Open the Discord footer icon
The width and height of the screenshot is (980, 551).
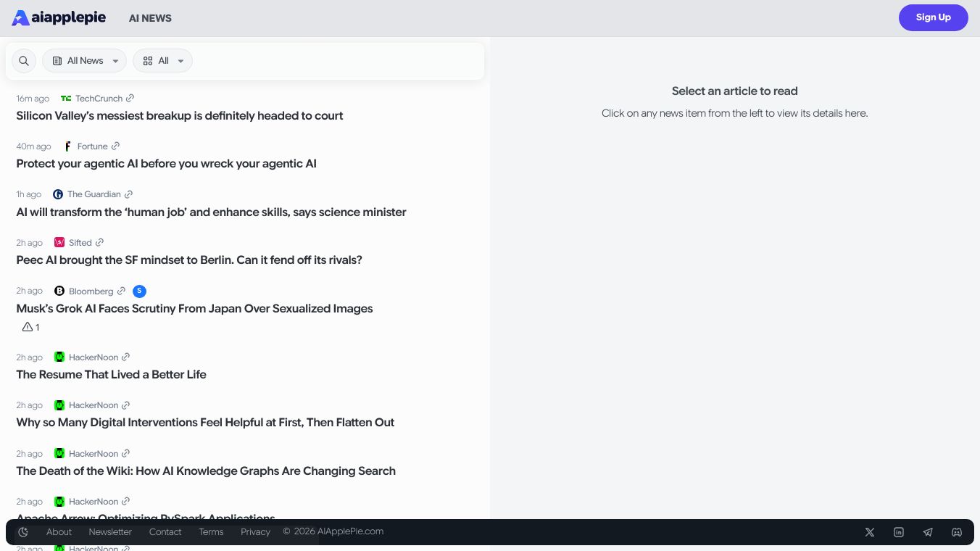point(957,532)
